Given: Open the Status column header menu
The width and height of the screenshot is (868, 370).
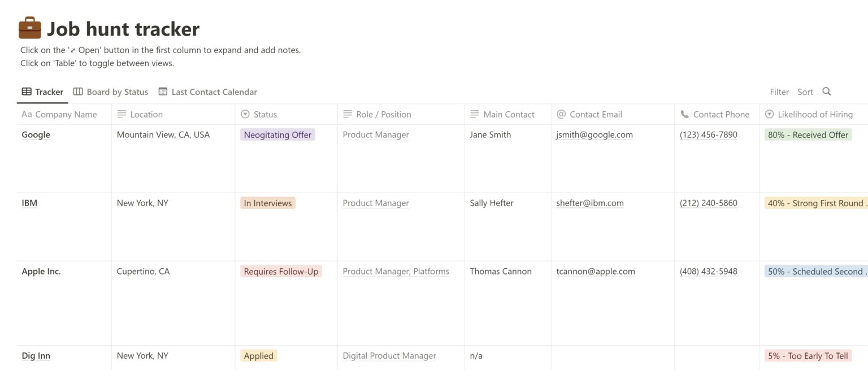Looking at the screenshot, I should (x=266, y=114).
